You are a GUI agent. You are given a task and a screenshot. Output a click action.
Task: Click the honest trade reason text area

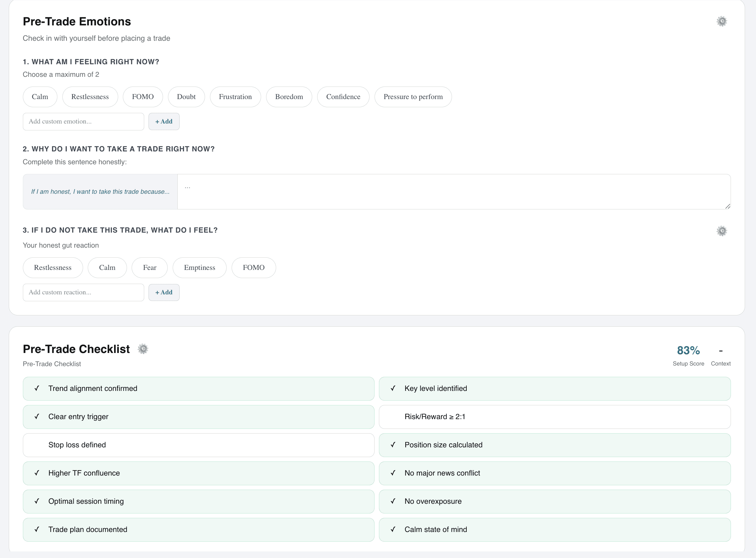click(454, 192)
